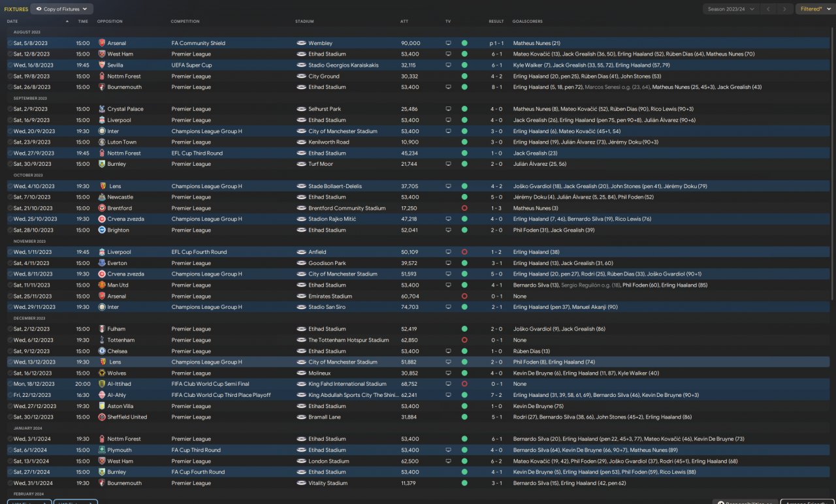Click the Sevilla club badge

point(101,65)
